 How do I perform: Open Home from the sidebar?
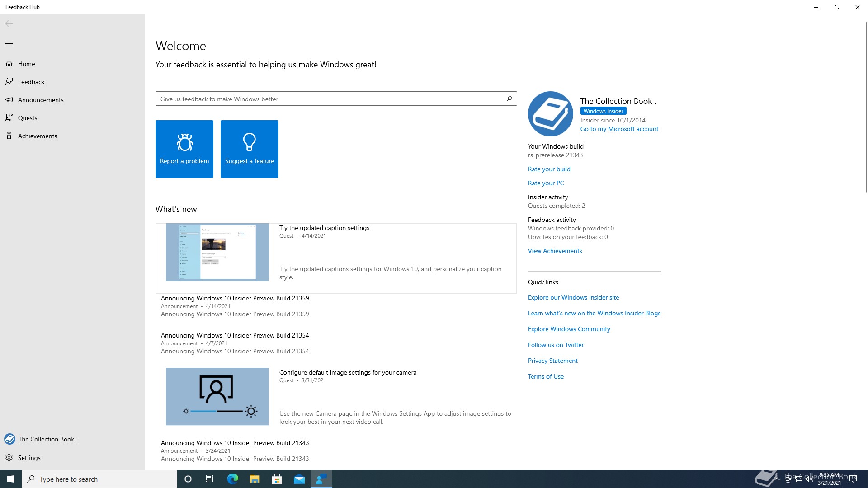click(x=26, y=64)
